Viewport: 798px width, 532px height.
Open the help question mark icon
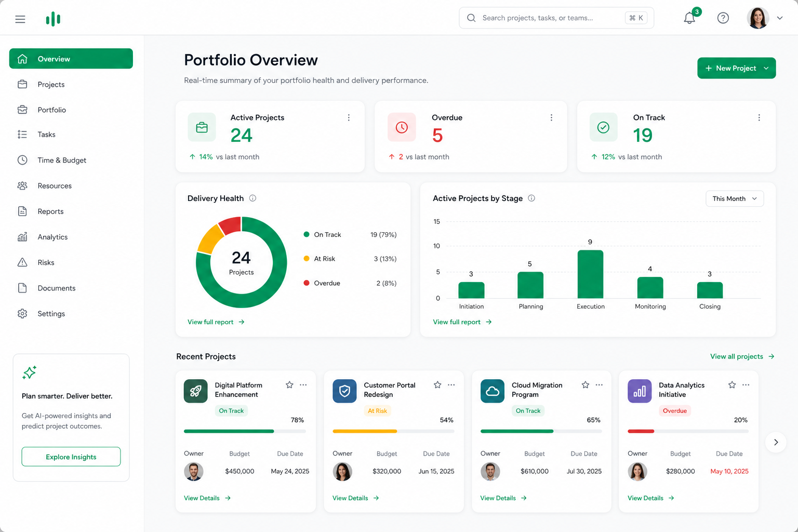(723, 18)
